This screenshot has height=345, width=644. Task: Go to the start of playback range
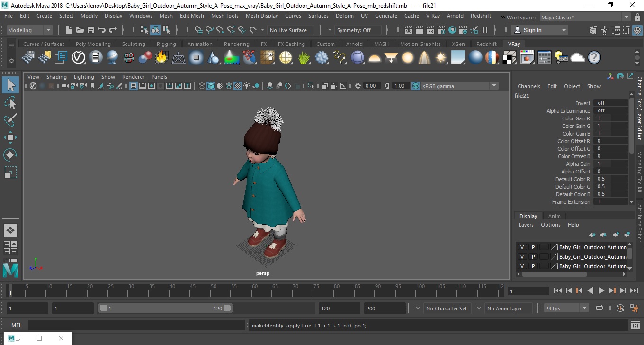click(558, 291)
